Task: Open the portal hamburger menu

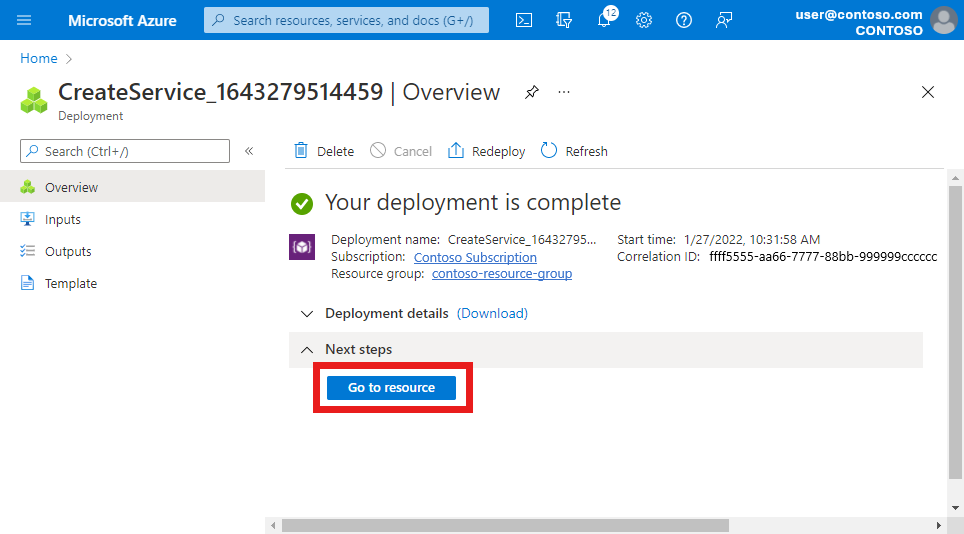Action: point(24,20)
